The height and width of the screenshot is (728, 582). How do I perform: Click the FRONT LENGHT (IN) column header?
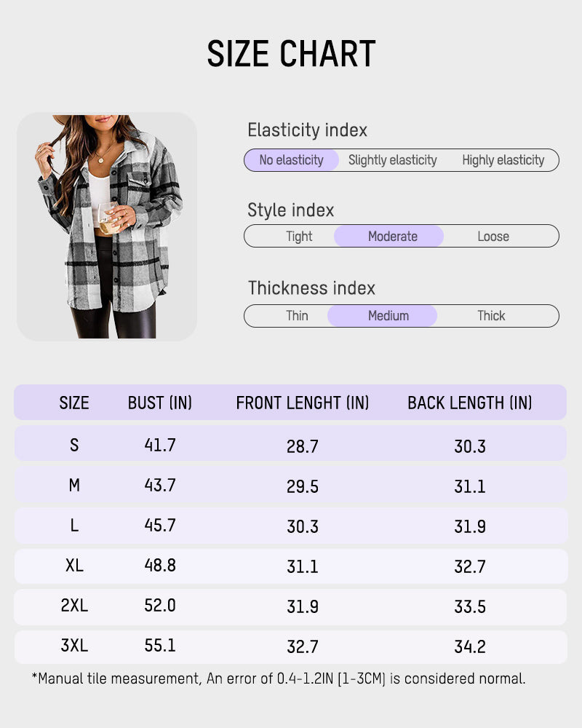tap(303, 403)
